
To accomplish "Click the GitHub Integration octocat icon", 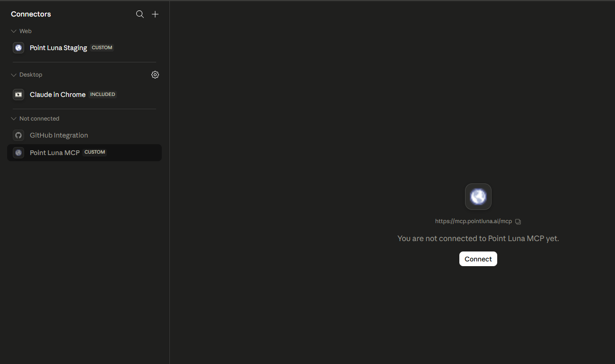I will (18, 135).
